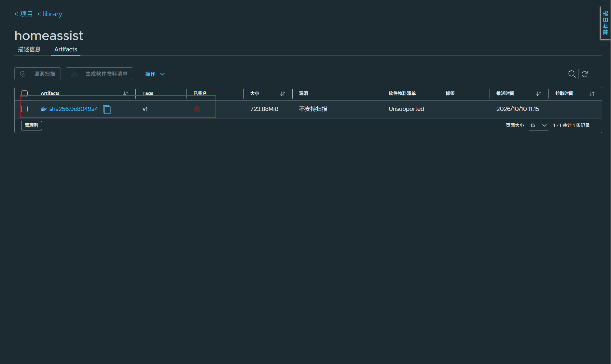Screen dimensions: 611x364
Task: Open the 管理列 column manager
Action: click(32, 125)
